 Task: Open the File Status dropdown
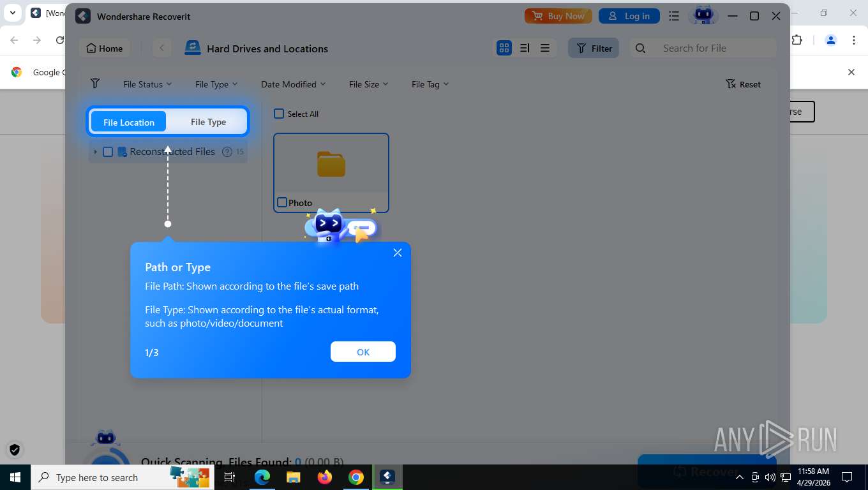point(147,84)
